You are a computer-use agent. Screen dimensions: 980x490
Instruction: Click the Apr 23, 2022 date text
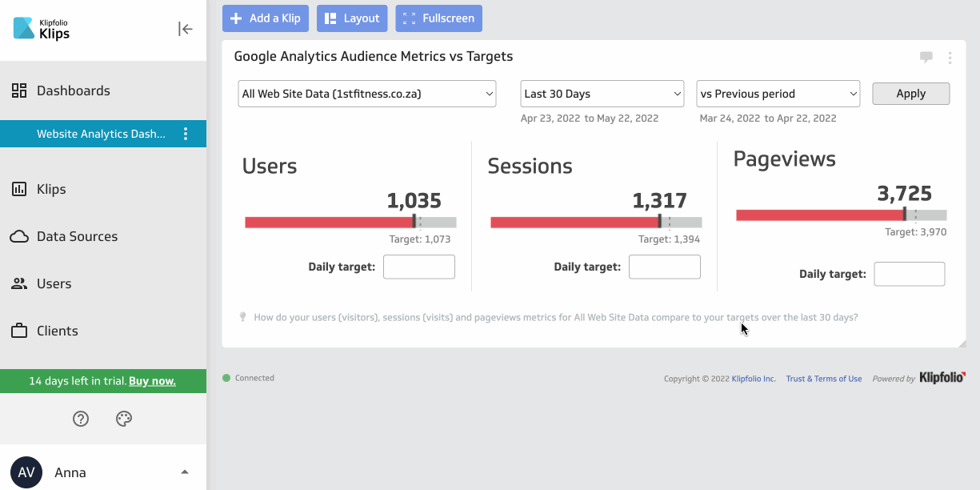point(550,118)
